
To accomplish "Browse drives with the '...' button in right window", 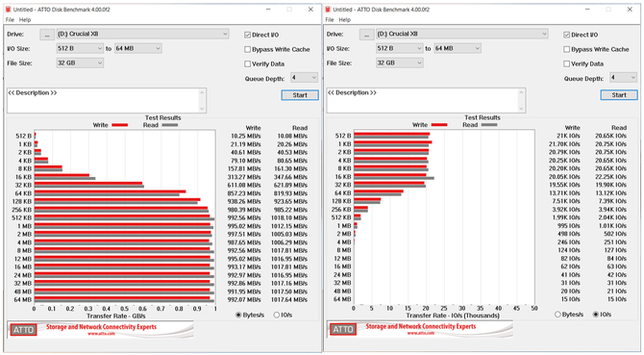I will [367, 35].
